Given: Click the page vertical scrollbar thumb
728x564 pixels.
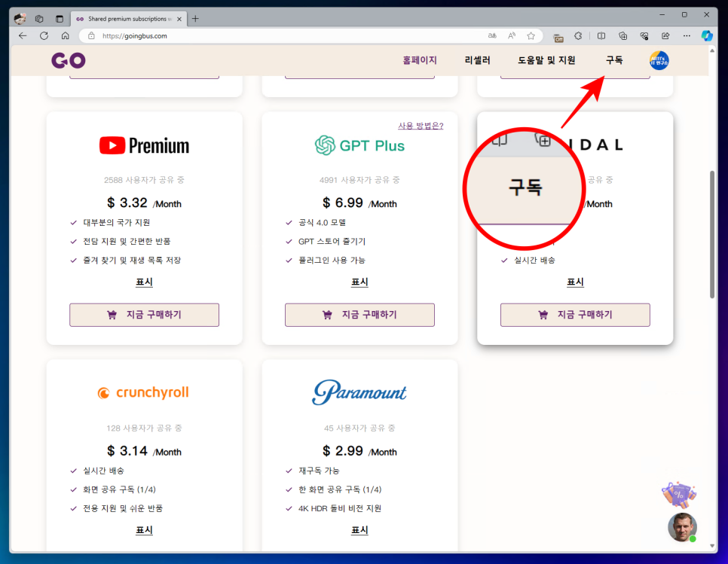Looking at the screenshot, I should (712, 235).
